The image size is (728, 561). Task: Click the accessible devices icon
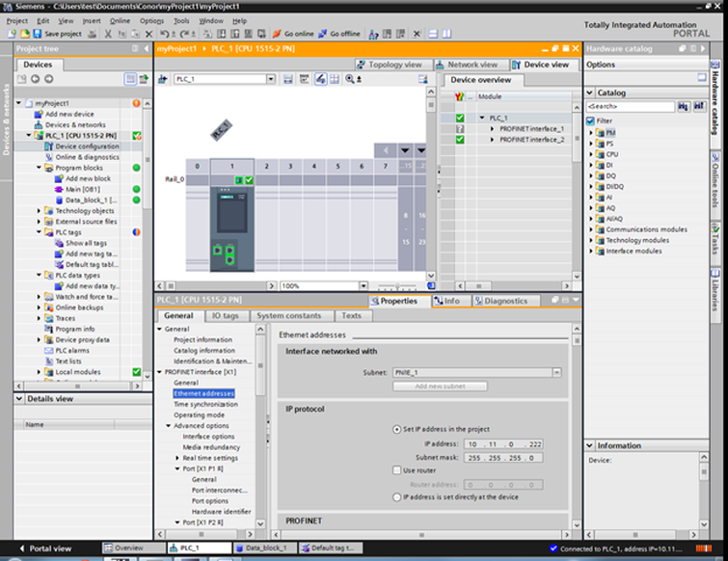click(373, 34)
